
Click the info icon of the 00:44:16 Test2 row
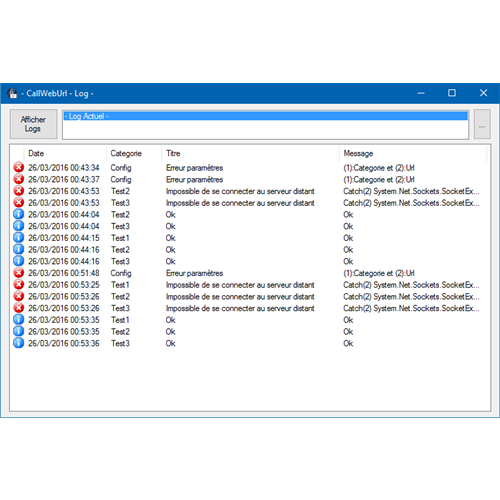click(19, 249)
